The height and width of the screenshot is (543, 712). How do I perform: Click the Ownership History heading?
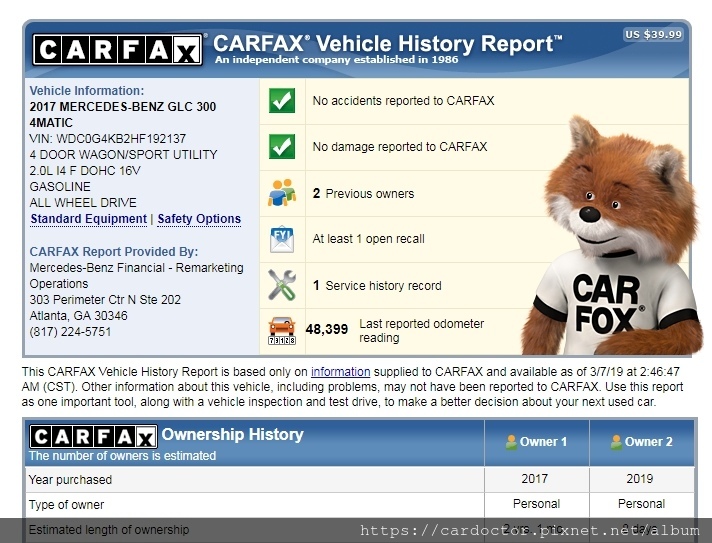point(232,434)
